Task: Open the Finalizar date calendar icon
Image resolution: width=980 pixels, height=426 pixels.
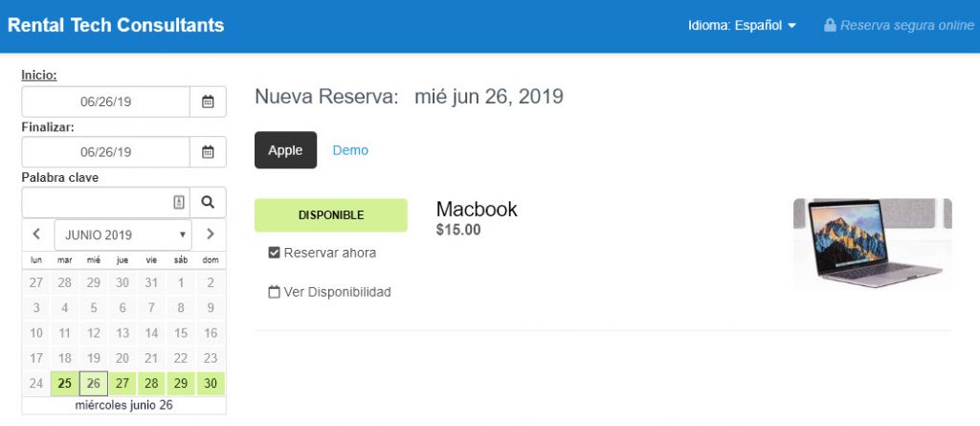Action: coord(208,152)
